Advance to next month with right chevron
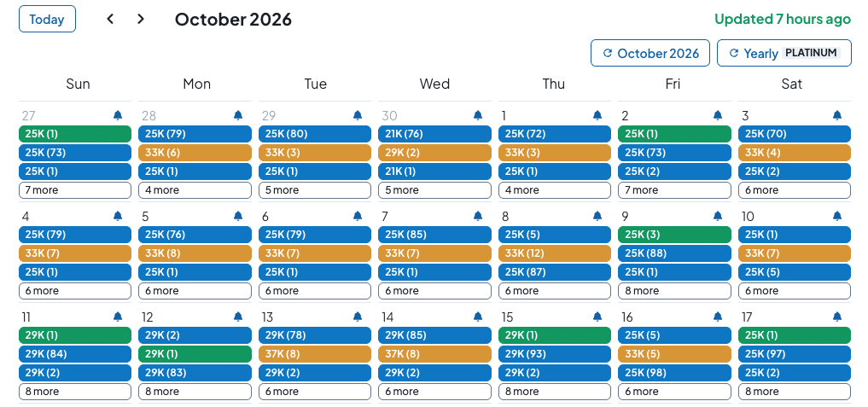This screenshot has width=868, height=407. (141, 19)
